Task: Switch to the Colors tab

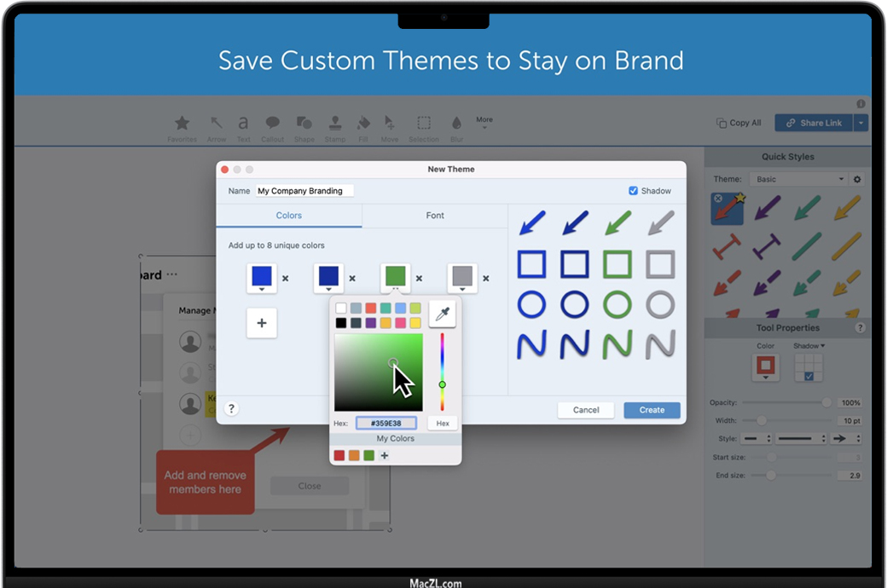Action: [x=289, y=216]
